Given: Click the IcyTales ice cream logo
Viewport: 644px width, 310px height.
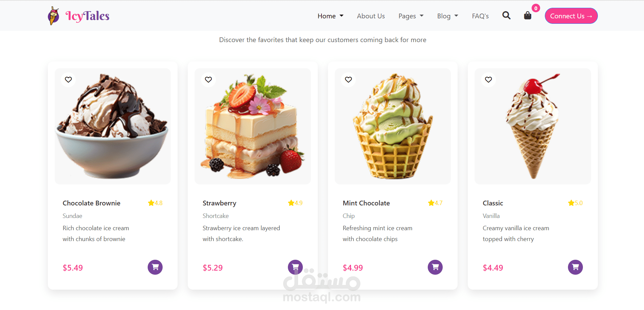Looking at the screenshot, I should point(78,16).
